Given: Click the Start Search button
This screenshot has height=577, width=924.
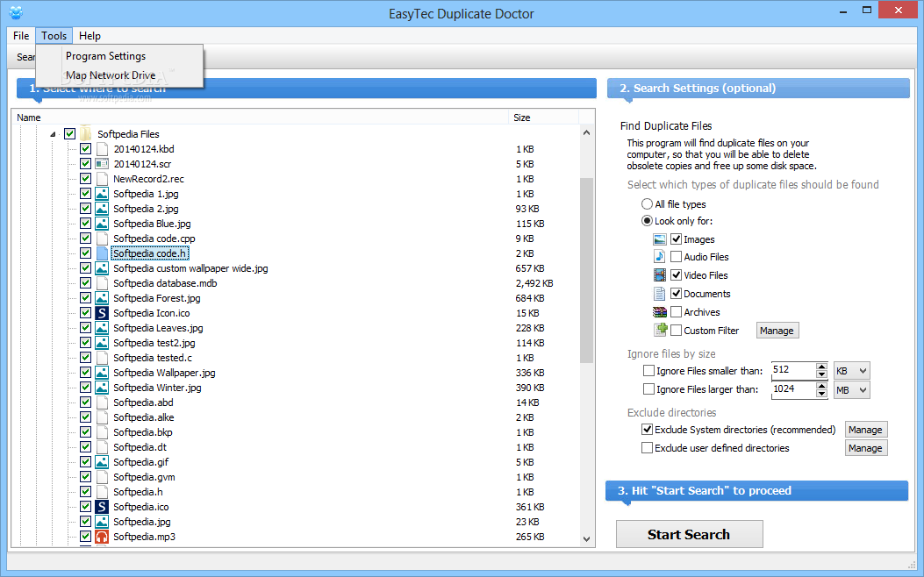Looking at the screenshot, I should tap(689, 534).
